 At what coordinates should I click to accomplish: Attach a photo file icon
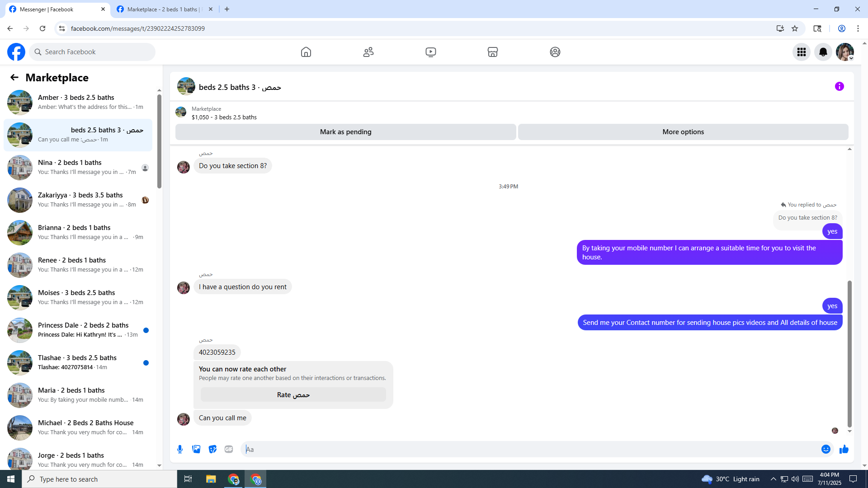(196, 449)
